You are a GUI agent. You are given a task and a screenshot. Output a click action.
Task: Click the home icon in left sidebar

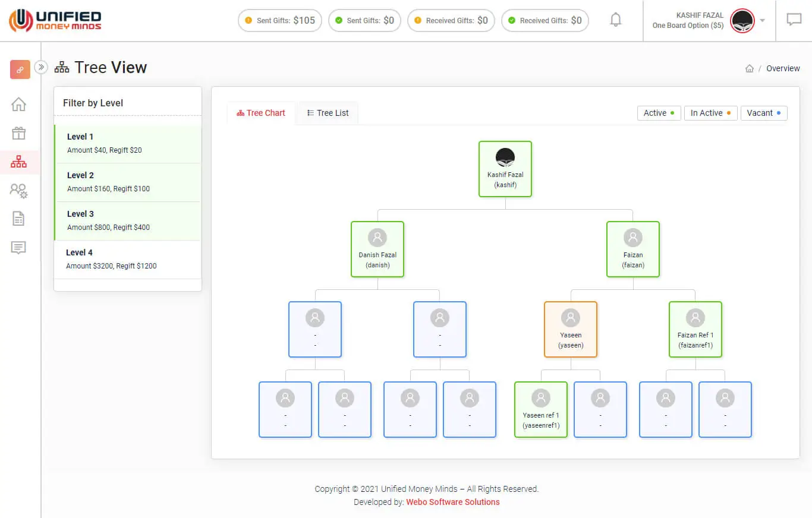pos(19,105)
